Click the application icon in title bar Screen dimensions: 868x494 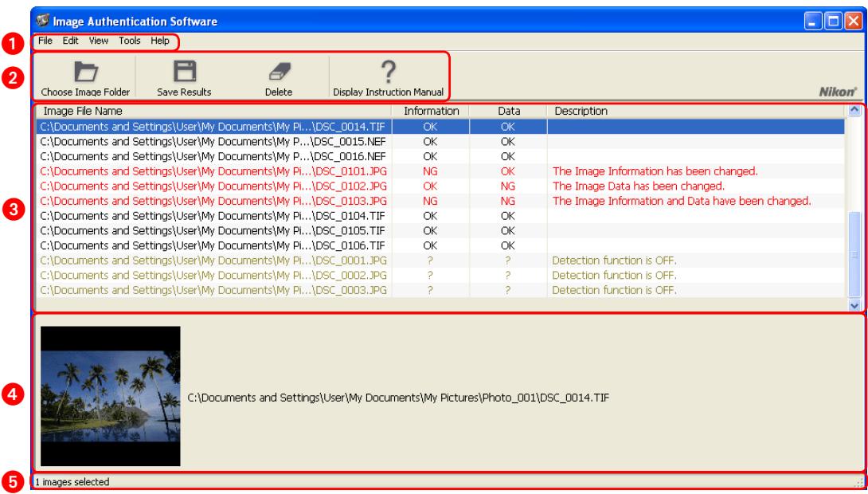[x=43, y=21]
